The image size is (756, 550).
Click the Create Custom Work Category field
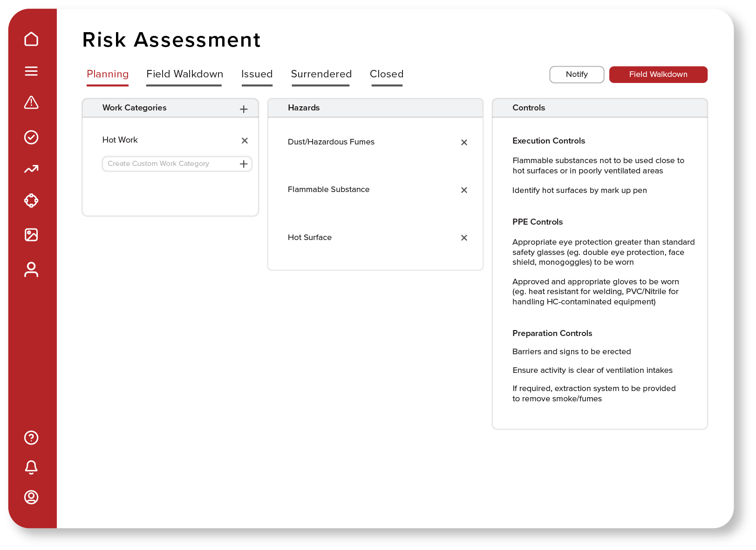pyautogui.click(x=170, y=164)
